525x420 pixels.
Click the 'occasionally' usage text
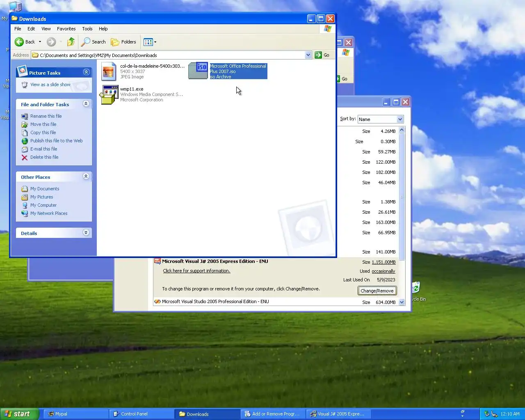pyautogui.click(x=383, y=271)
